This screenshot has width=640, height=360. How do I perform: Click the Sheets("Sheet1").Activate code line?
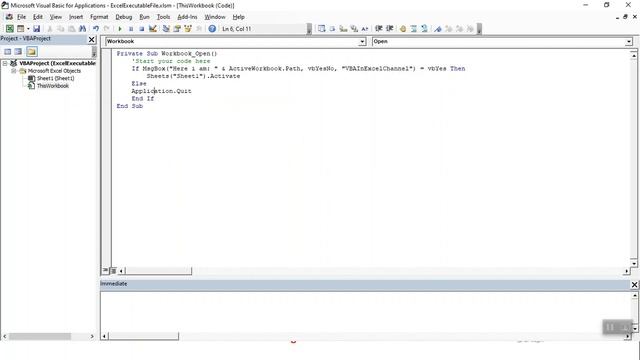[x=193, y=76]
